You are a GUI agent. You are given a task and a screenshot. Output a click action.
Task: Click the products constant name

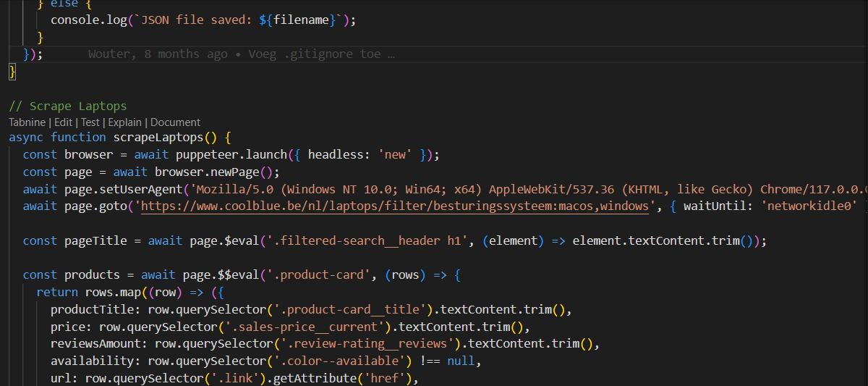pos(92,275)
